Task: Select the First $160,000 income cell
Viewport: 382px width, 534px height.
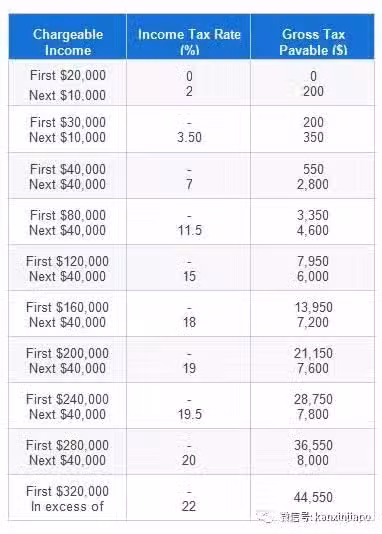Action: click(67, 307)
